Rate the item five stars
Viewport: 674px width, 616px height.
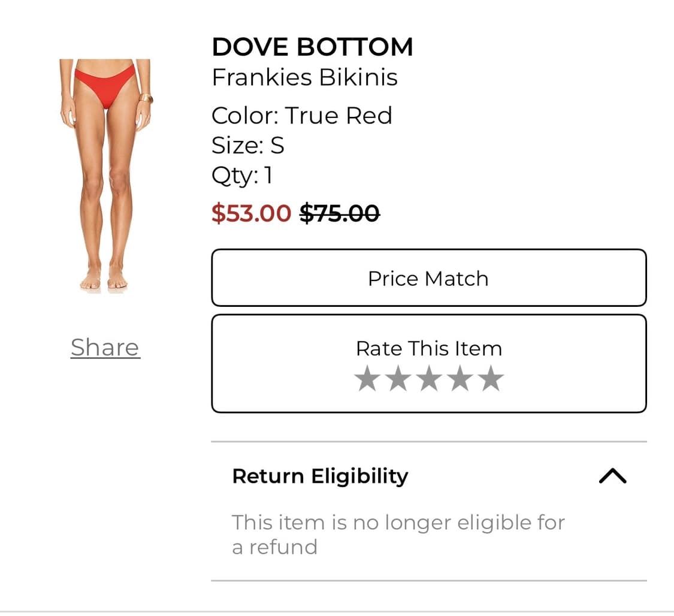pyautogui.click(x=491, y=379)
